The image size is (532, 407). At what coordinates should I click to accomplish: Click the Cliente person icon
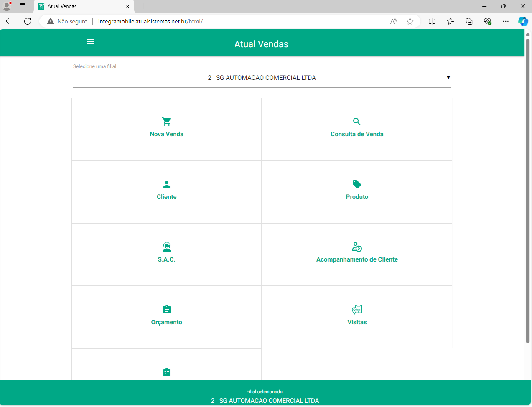[x=166, y=184]
